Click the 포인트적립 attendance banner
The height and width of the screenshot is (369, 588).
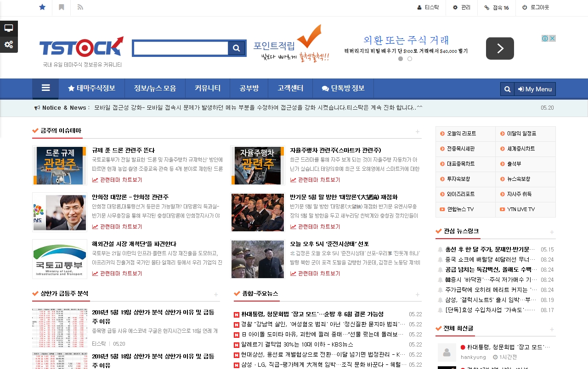click(291, 44)
